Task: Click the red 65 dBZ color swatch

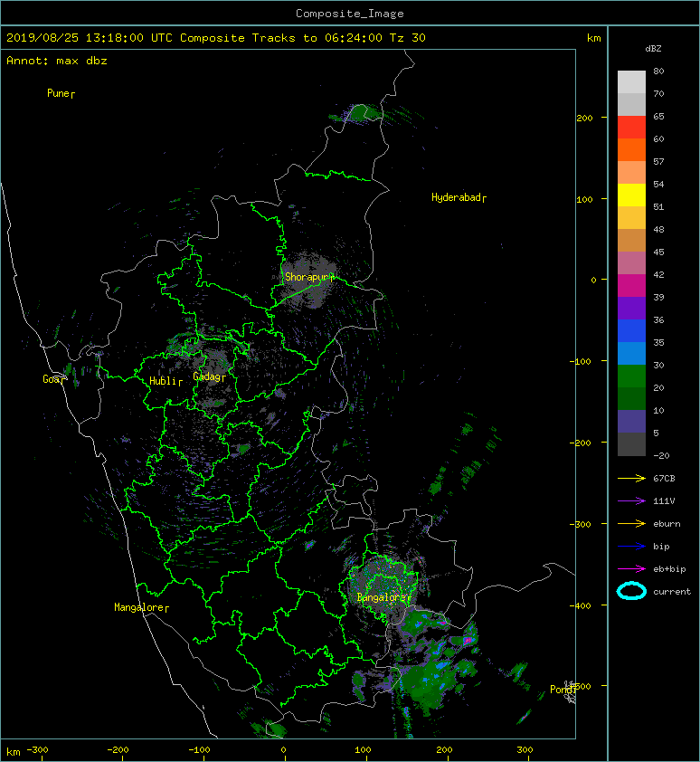Action: (631, 128)
